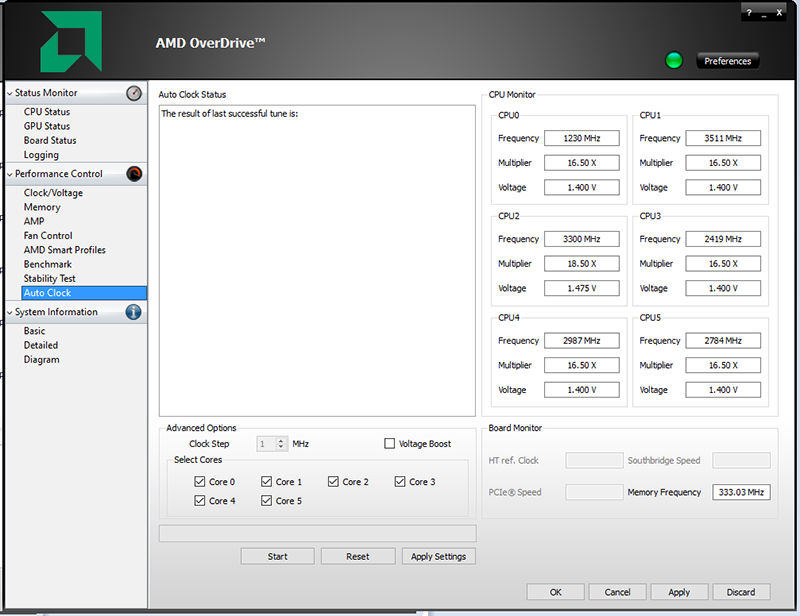Uncheck the Core 1 checkbox
The image size is (800, 616).
[x=266, y=481]
